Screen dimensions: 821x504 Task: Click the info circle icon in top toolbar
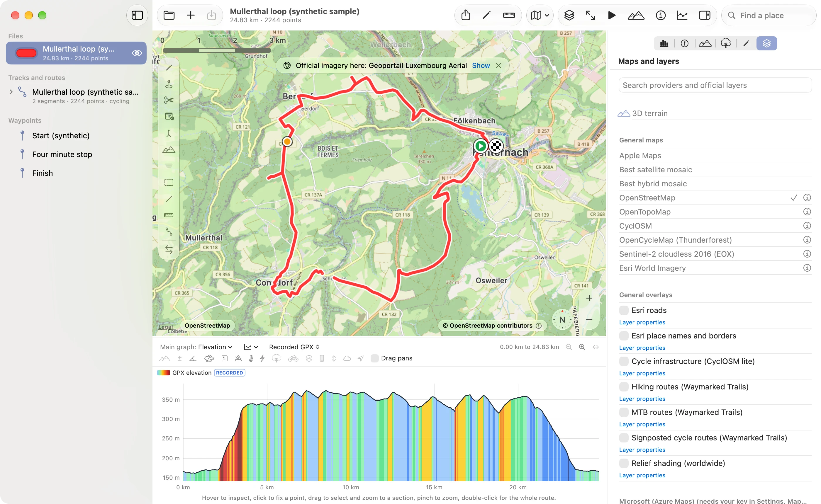click(661, 15)
